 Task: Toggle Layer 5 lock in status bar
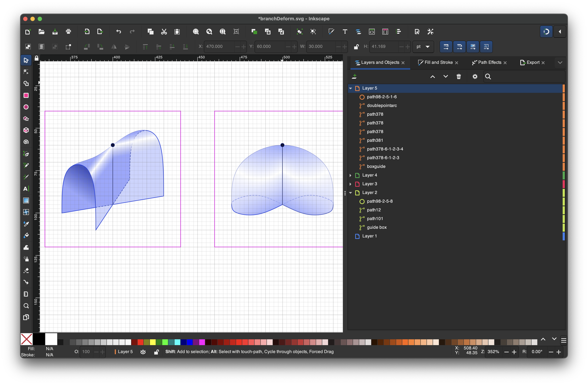pos(156,352)
